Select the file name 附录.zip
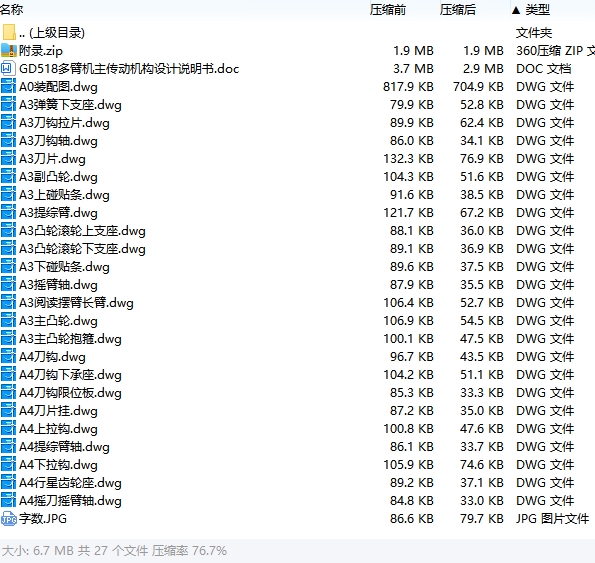595x563 pixels. 41,50
